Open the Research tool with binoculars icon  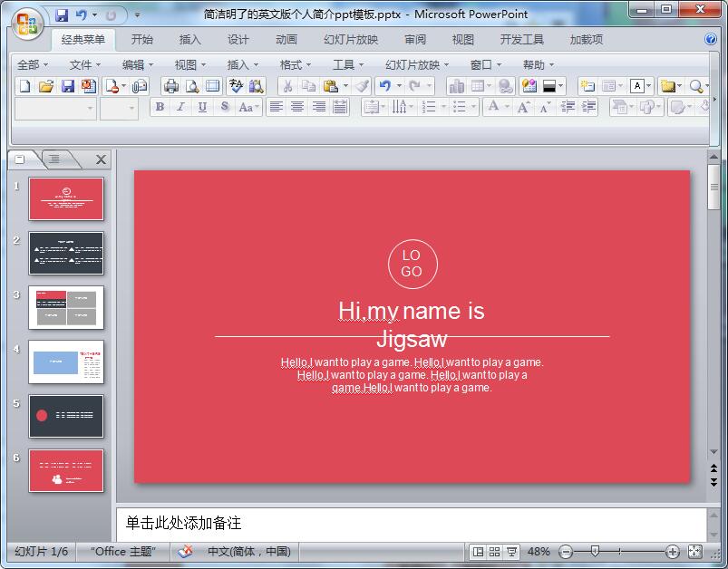tap(257, 86)
